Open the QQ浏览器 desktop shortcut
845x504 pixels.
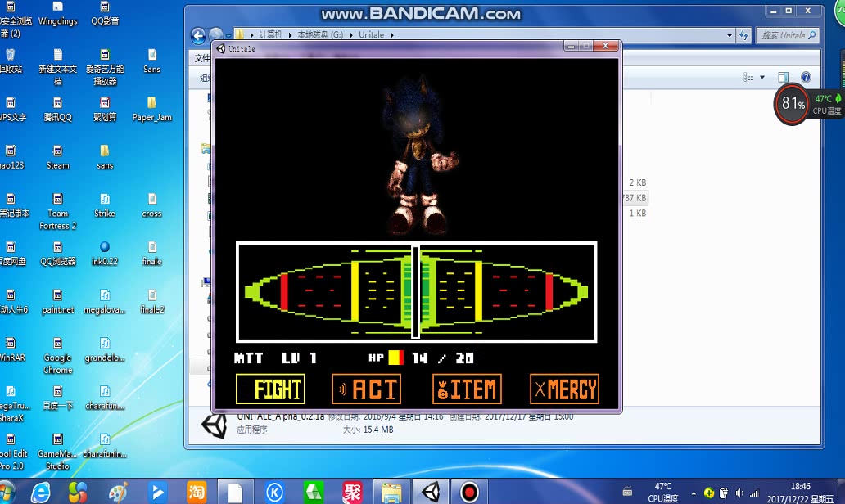[57, 253]
